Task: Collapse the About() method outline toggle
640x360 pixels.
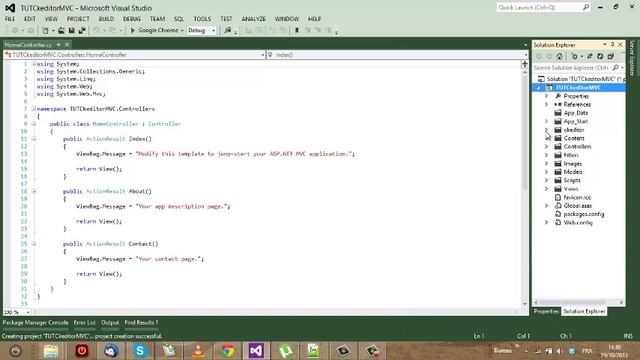Action: tap(34, 191)
